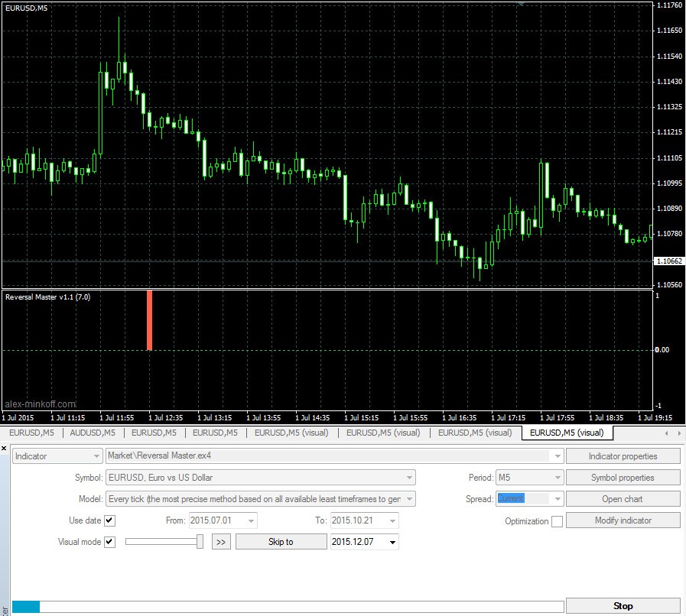686x616 pixels.
Task: Enable the Optimization checkbox
Action: [x=556, y=520]
